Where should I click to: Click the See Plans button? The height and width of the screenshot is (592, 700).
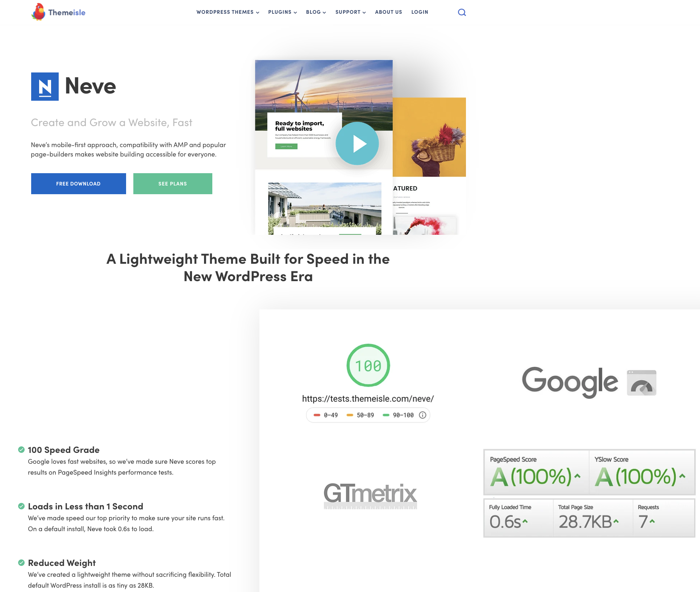[173, 184]
